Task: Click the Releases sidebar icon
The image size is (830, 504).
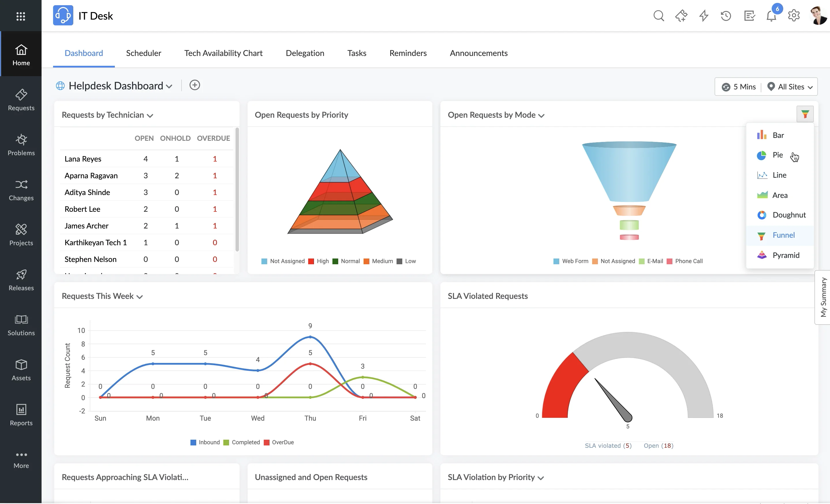Action: pos(21,279)
